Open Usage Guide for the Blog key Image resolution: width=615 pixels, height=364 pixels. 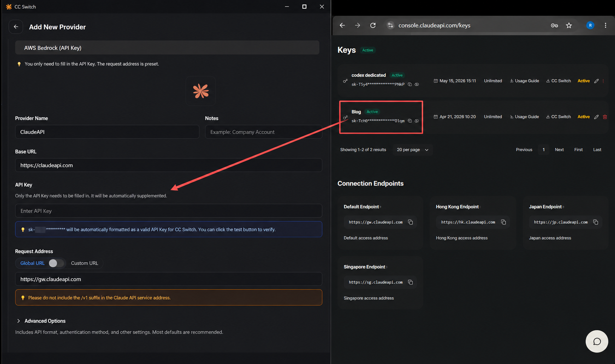pos(524,117)
